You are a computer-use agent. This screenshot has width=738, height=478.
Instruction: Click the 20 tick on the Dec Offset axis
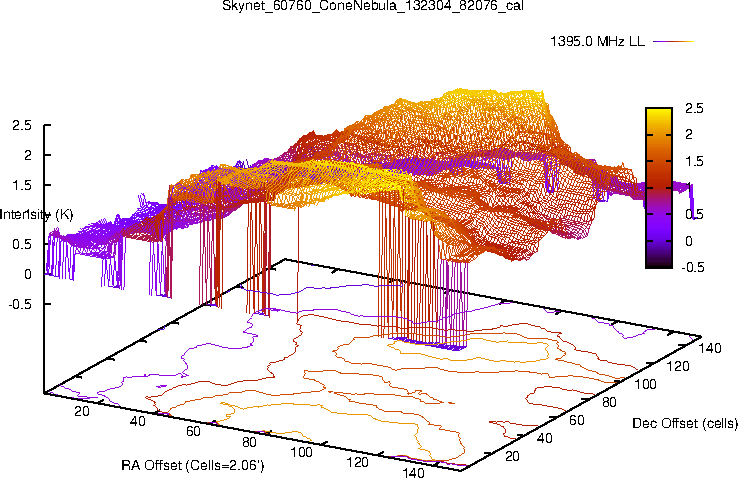pos(512,456)
